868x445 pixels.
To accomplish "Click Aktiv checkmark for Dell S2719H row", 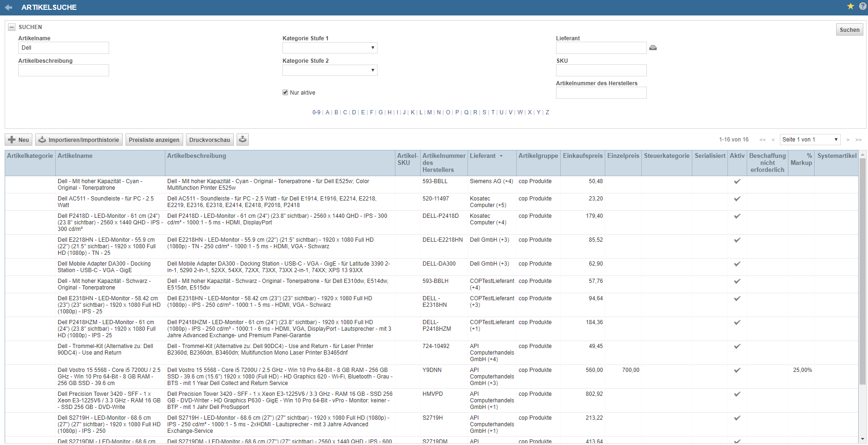I will [737, 418].
